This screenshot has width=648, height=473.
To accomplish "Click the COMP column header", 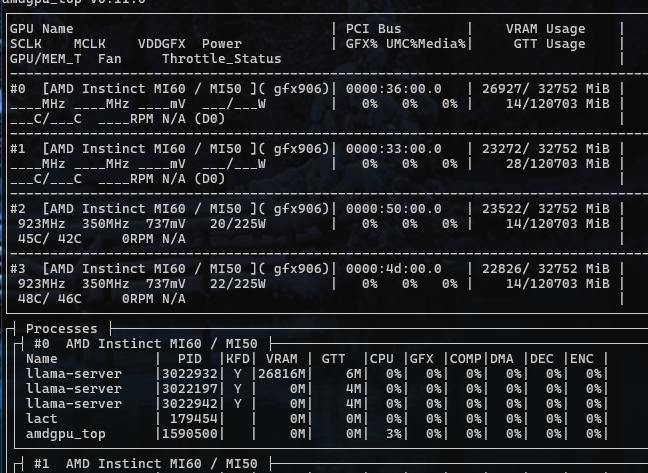I will pos(466,359).
